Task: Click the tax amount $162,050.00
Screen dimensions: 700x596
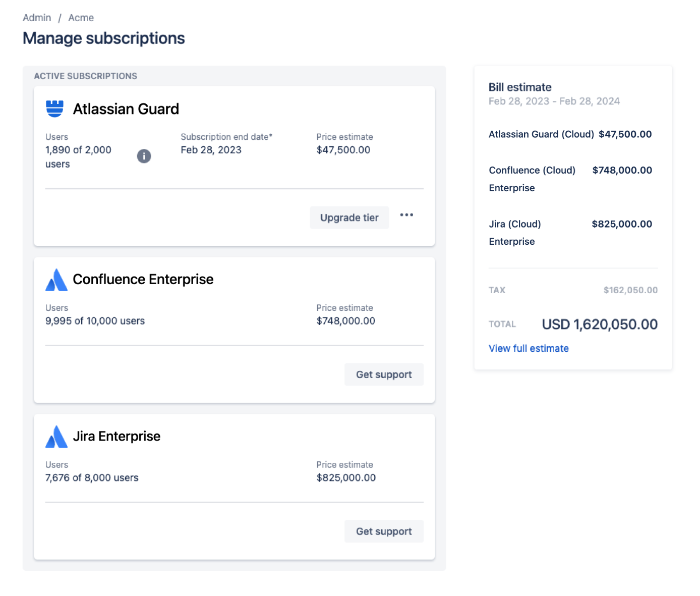Action: coord(630,290)
